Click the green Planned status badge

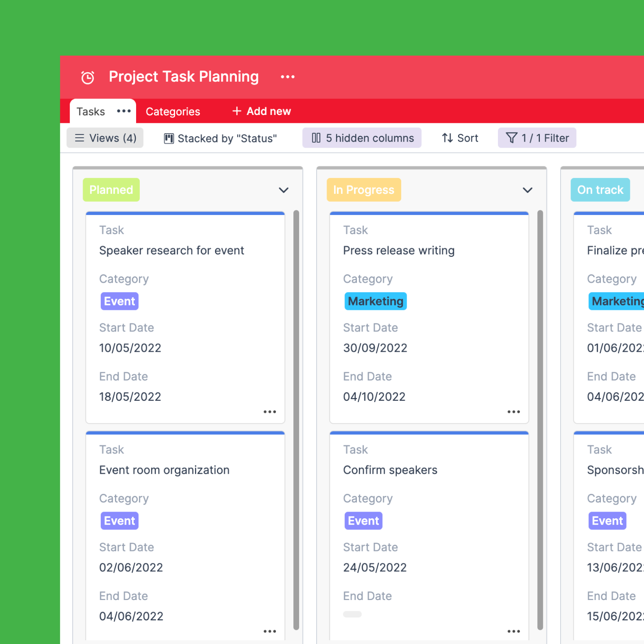111,190
